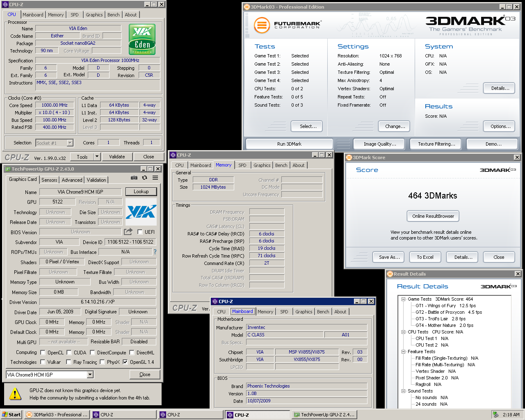The image size is (525, 420).
Task: Collapse the Sound Tests tree node
Action: tap(403, 391)
